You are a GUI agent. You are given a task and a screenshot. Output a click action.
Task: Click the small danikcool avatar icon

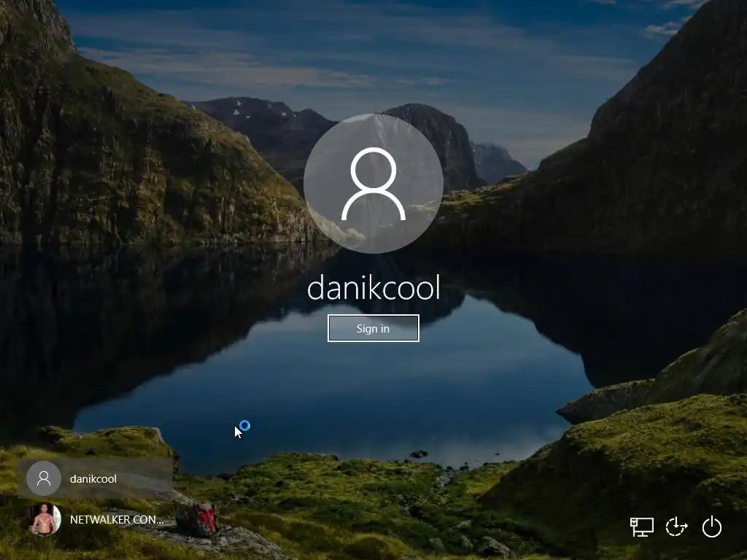[44, 478]
